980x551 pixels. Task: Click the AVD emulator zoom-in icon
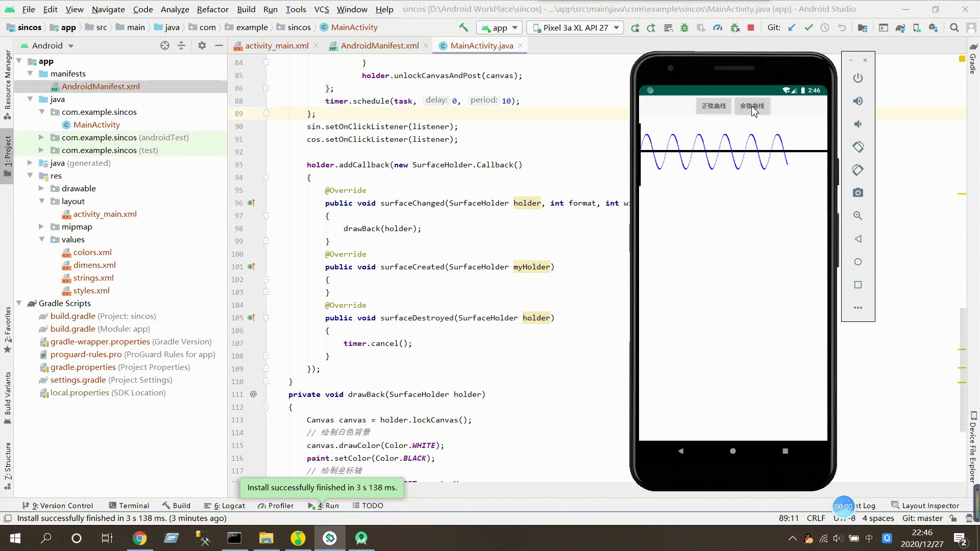[x=858, y=215]
